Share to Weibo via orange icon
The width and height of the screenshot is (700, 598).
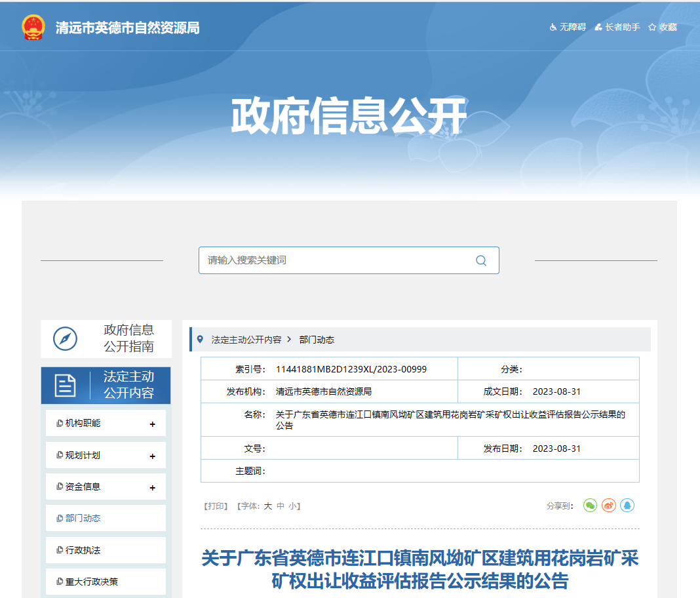point(609,506)
